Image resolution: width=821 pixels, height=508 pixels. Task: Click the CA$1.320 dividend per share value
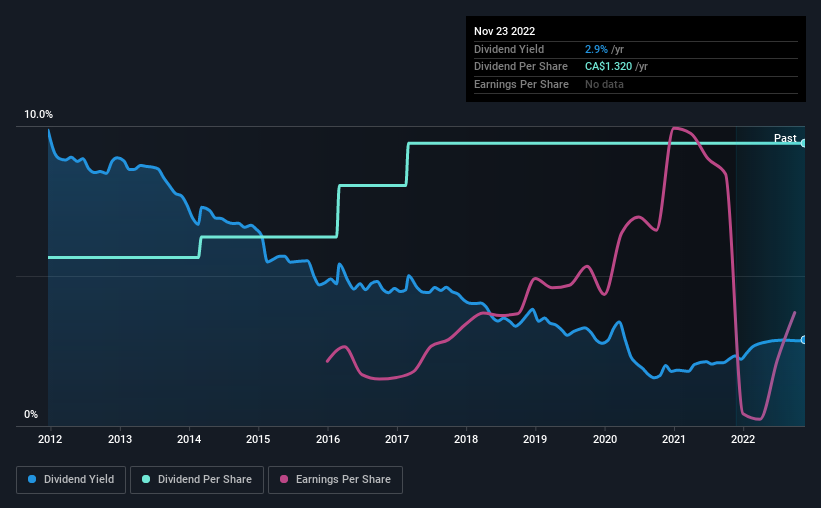(608, 67)
